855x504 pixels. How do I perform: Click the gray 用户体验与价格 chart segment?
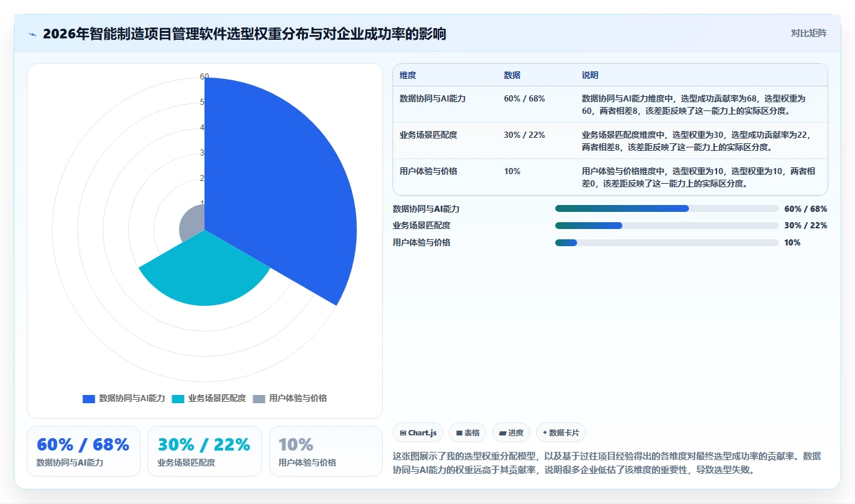tap(194, 223)
